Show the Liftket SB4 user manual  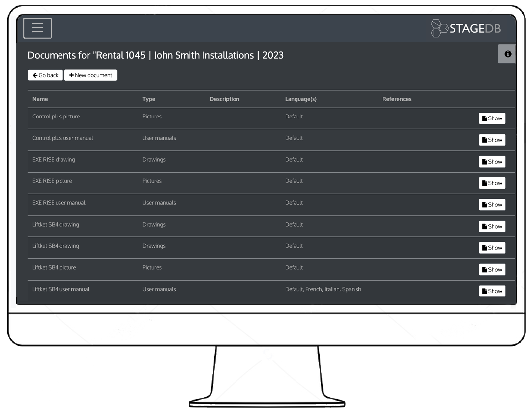click(492, 291)
